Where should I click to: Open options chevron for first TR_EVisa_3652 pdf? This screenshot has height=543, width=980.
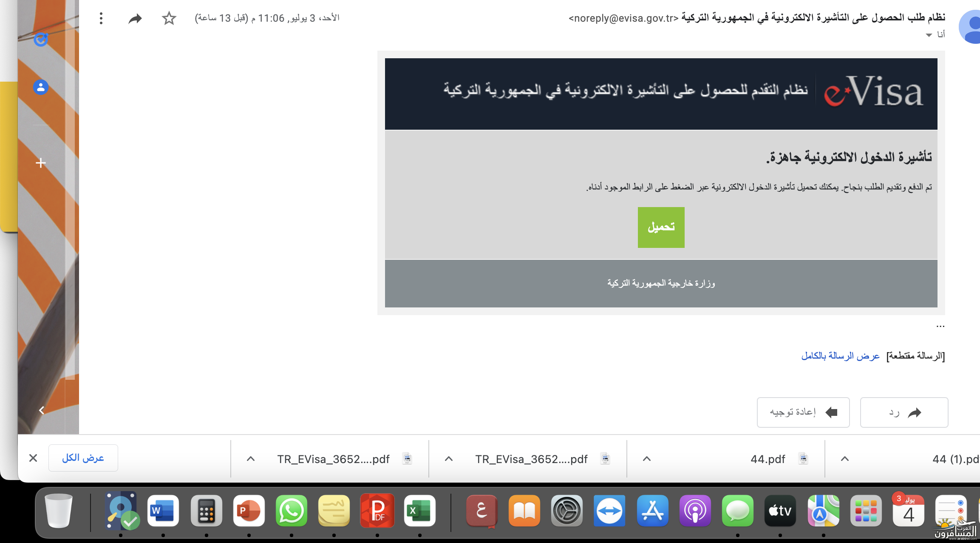click(251, 459)
